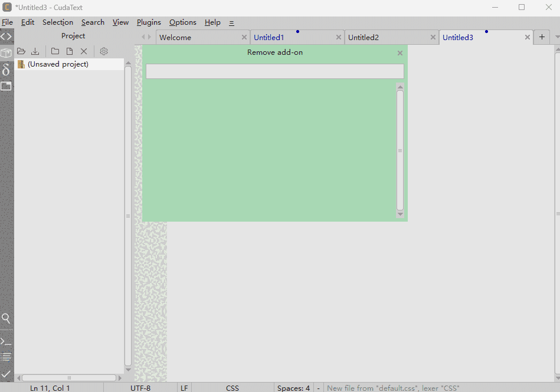Viewport: 560px width, 392px height.
Task: Open the Tabs panel sidebar icon
Action: pyautogui.click(x=6, y=86)
